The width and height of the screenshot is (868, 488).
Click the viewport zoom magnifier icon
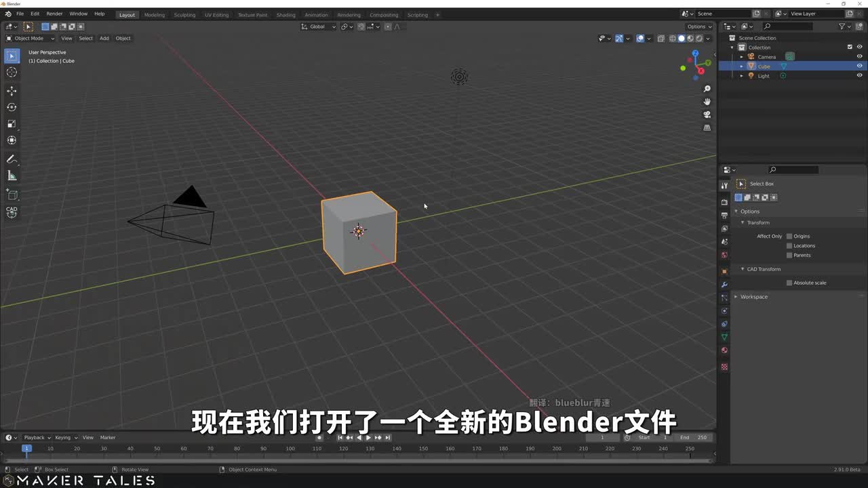click(x=707, y=89)
